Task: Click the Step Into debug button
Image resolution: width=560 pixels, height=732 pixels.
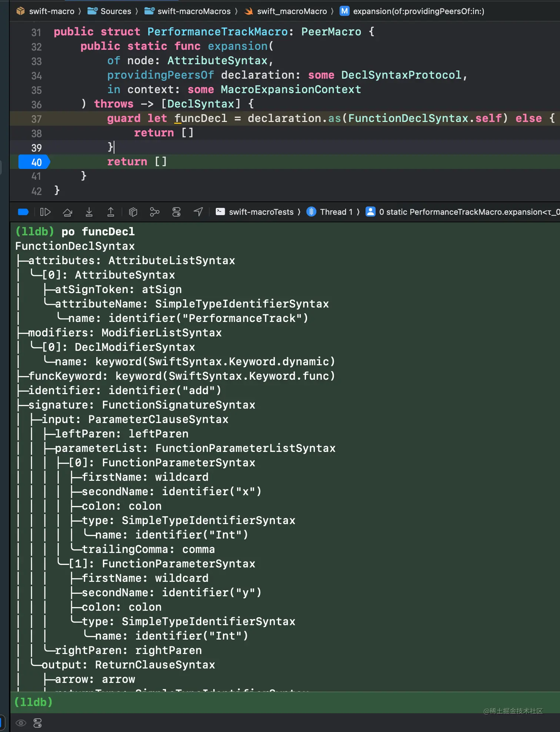Action: click(89, 212)
